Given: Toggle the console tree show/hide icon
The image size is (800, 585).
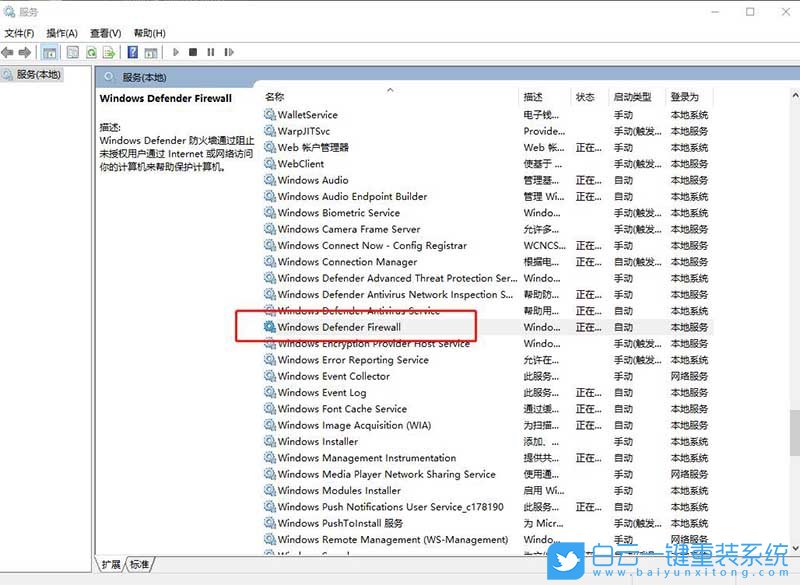Looking at the screenshot, I should (48, 52).
